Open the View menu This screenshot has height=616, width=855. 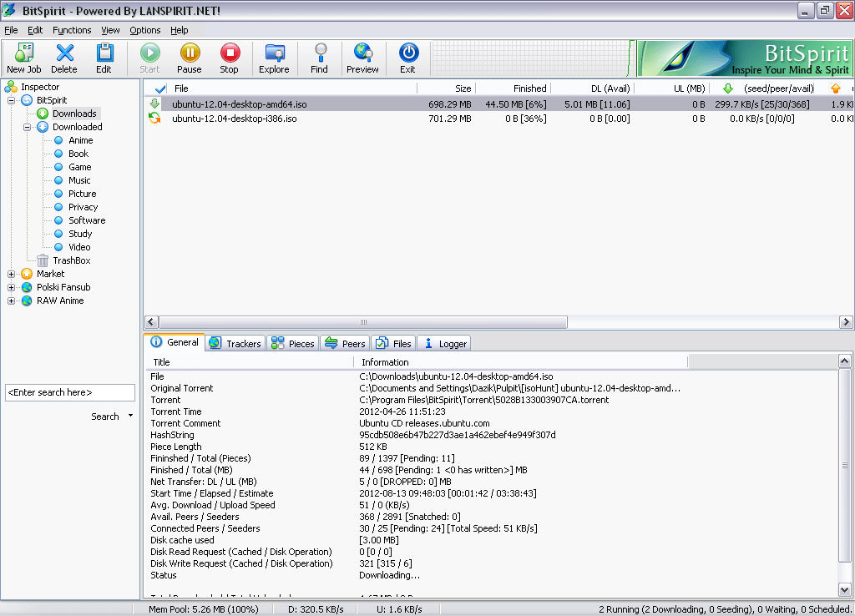tap(110, 30)
